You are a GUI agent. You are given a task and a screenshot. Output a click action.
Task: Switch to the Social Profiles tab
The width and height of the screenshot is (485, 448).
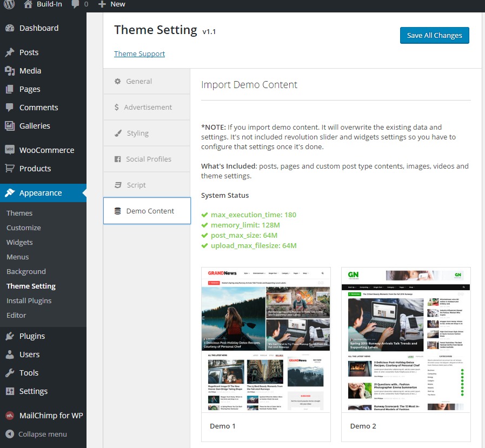147,159
